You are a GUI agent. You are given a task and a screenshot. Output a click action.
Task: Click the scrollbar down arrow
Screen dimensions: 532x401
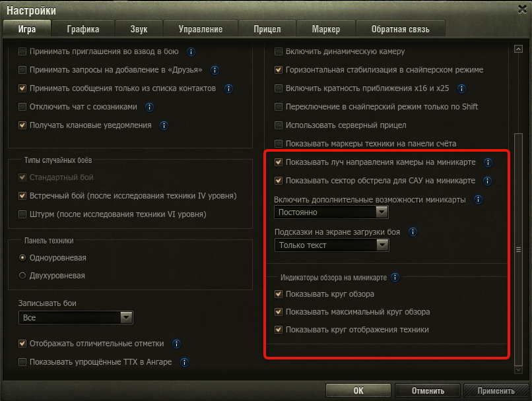pos(518,370)
